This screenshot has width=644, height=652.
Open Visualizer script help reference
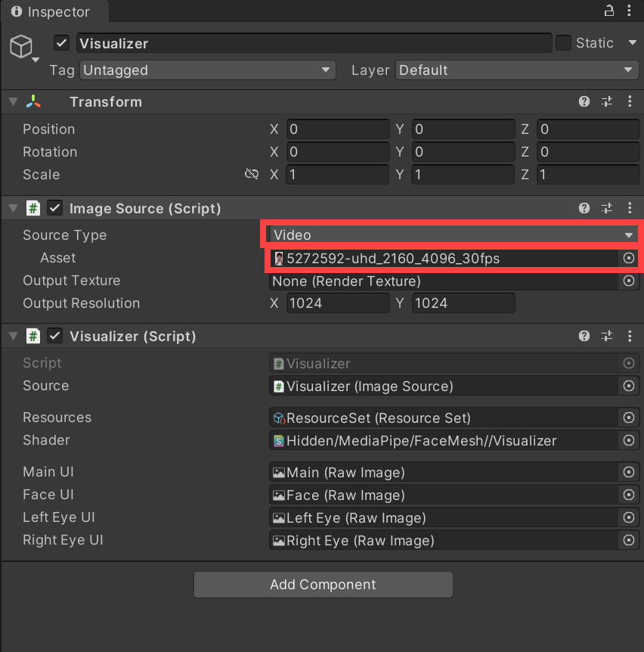(x=584, y=336)
